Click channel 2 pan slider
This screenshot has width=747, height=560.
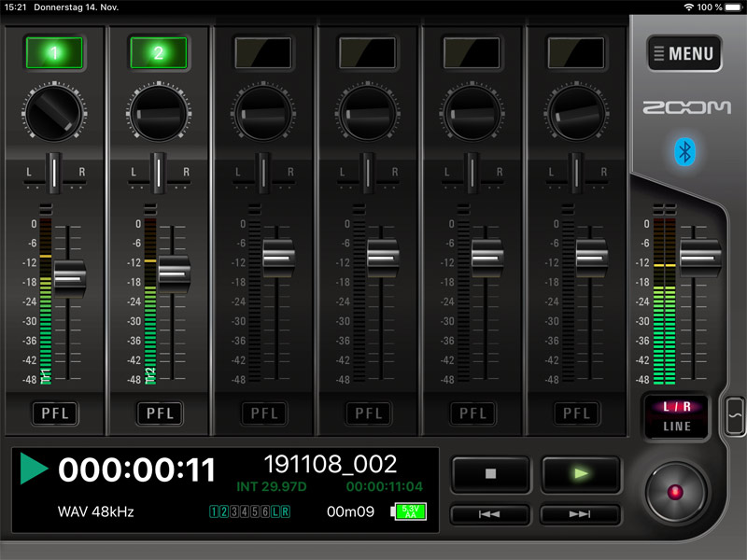pyautogui.click(x=158, y=172)
